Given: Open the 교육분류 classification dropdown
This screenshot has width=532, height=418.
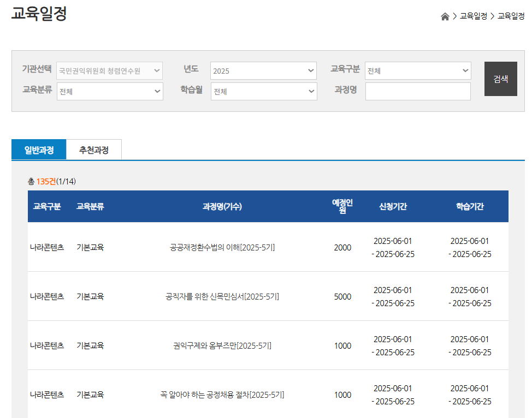Looking at the screenshot, I should (109, 91).
